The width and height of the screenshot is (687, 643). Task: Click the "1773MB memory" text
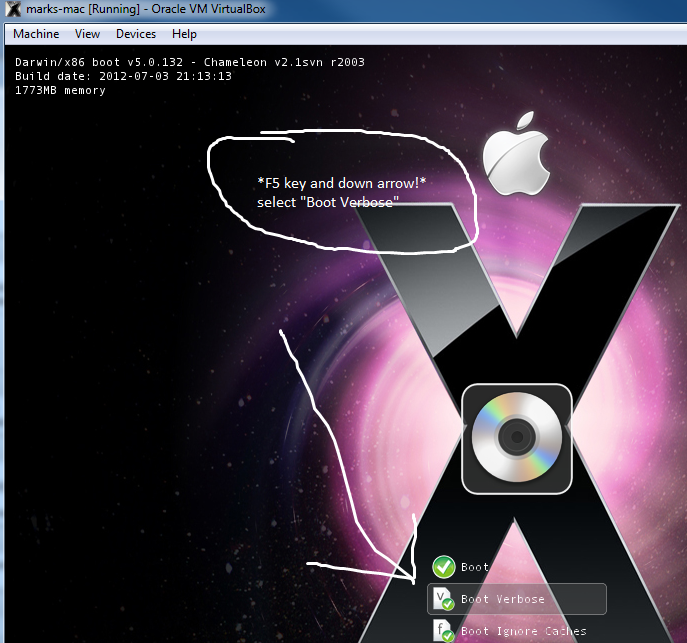pos(60,90)
